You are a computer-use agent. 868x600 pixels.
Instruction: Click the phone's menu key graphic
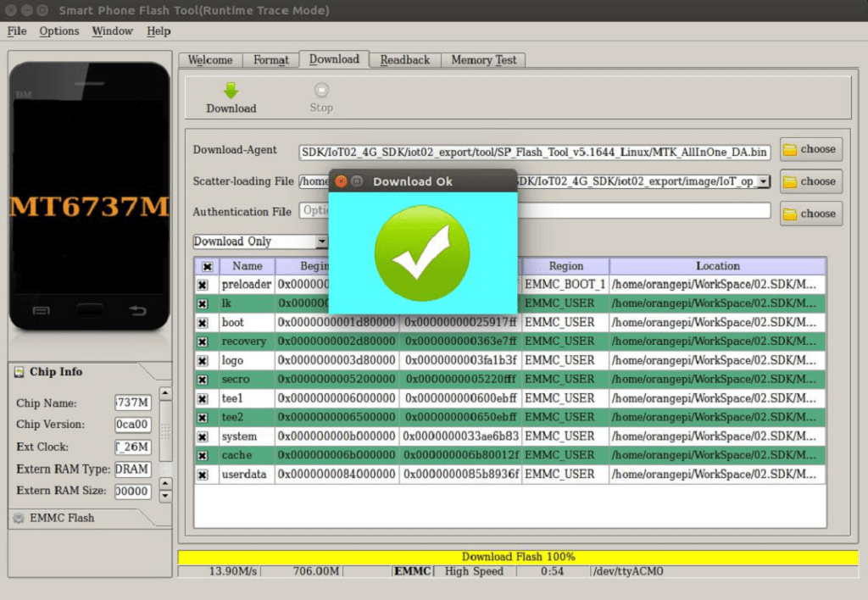coord(42,311)
